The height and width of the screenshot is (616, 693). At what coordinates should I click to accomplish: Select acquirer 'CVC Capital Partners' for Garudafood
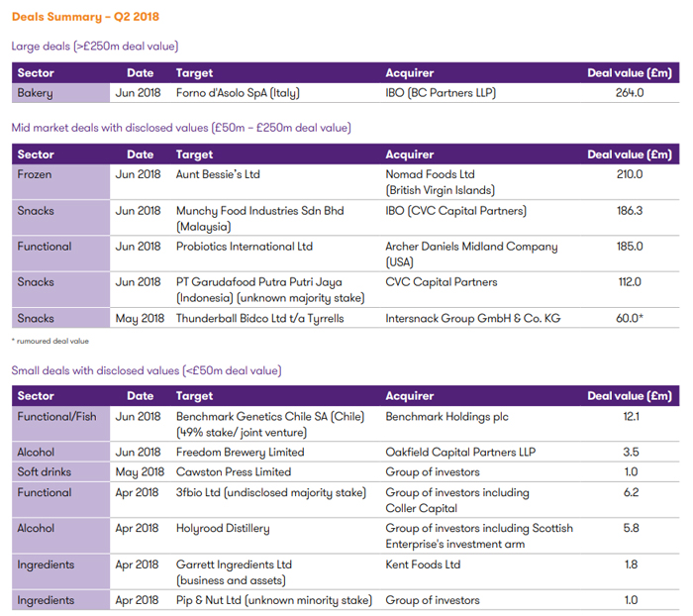(442, 282)
